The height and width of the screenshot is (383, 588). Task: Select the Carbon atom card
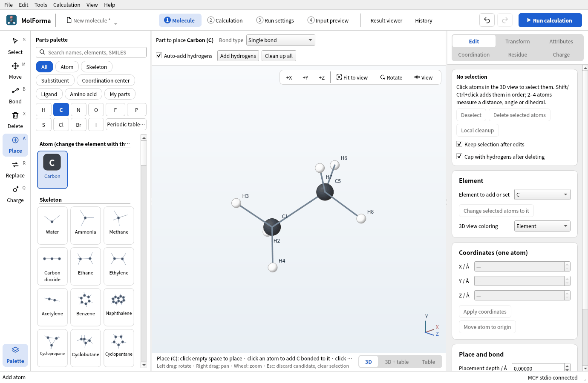(x=52, y=170)
